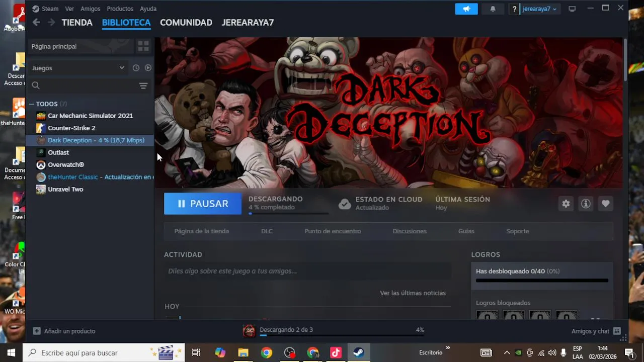The height and width of the screenshot is (362, 644).
Task: Click the activity post text field
Action: pyautogui.click(x=307, y=271)
